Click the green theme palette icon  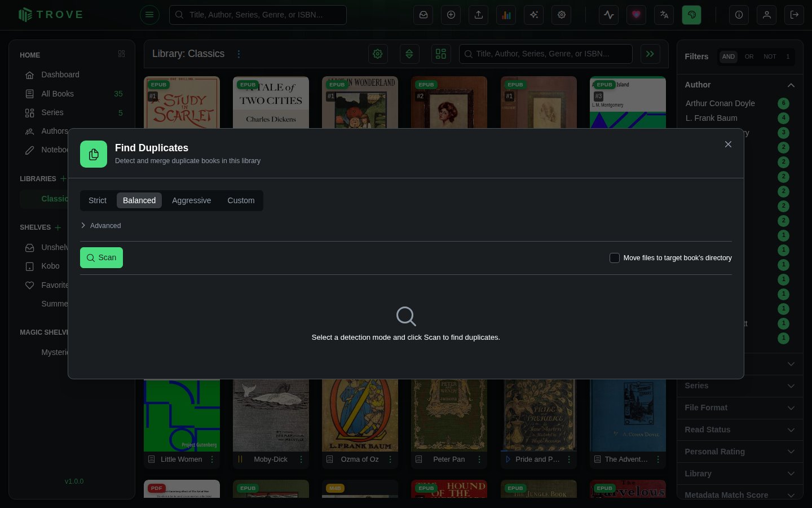coord(692,15)
